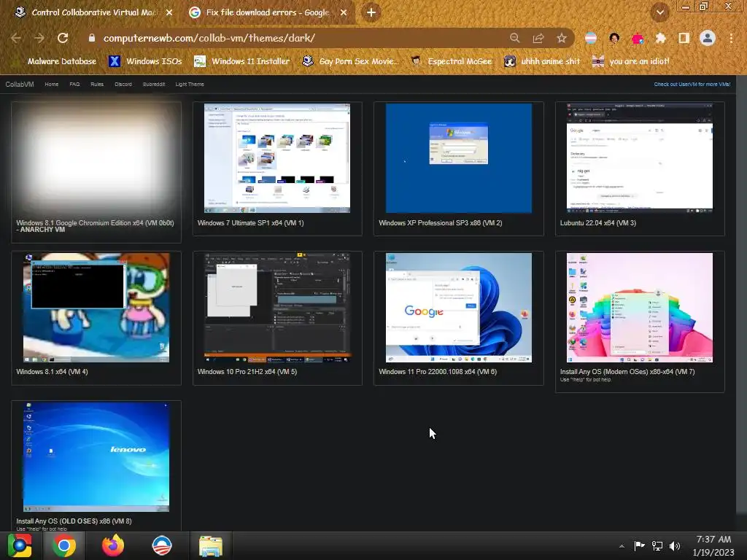
Task: Click the network tray icon
Action: (657, 545)
